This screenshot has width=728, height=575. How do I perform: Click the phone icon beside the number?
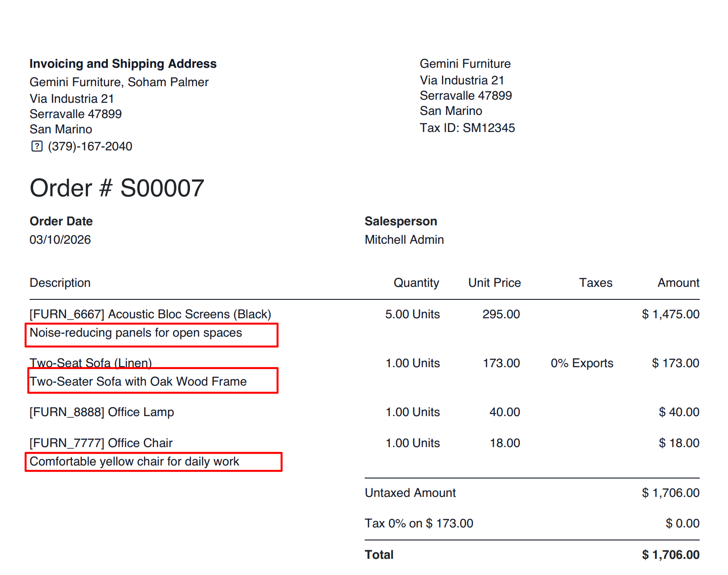click(37, 146)
